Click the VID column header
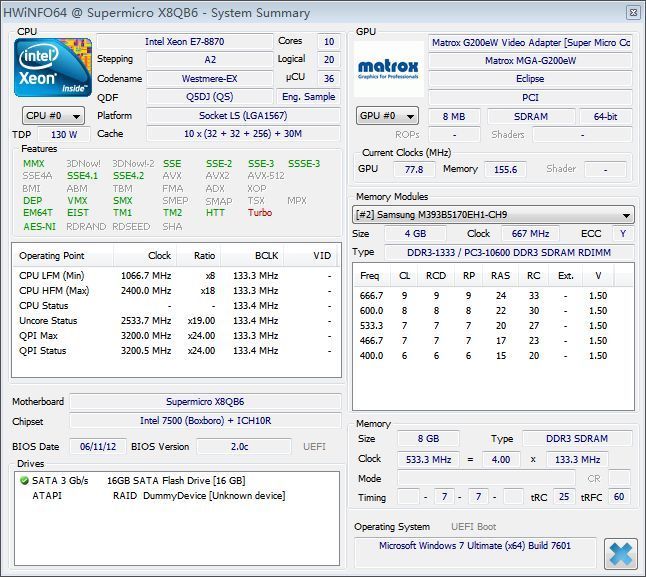Viewport: 646px width, 577px height. (310, 256)
